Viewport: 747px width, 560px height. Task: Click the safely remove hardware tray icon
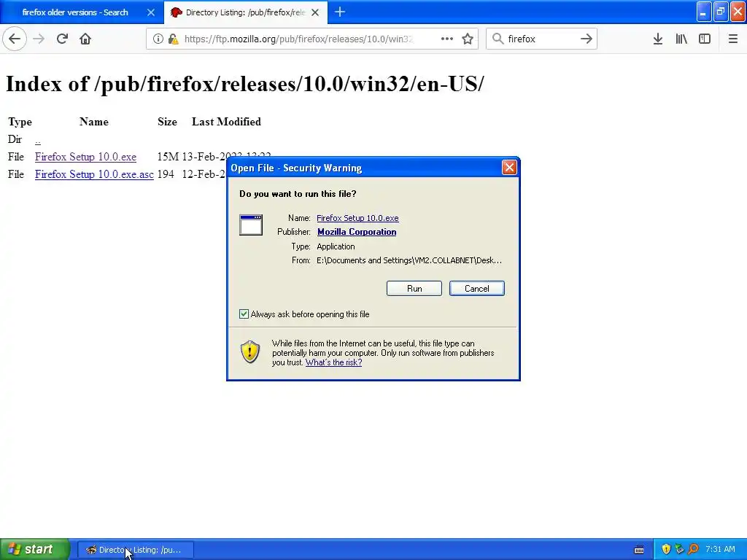pyautogui.click(x=680, y=550)
